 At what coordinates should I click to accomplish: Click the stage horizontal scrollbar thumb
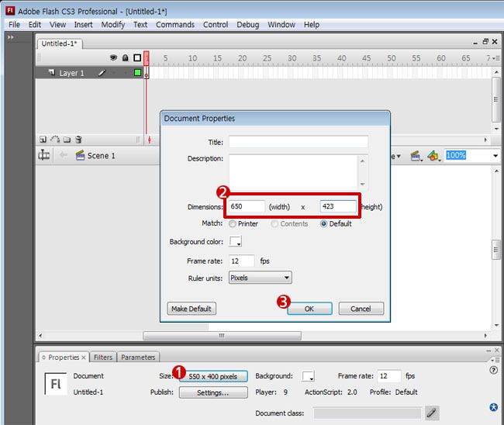(x=222, y=336)
